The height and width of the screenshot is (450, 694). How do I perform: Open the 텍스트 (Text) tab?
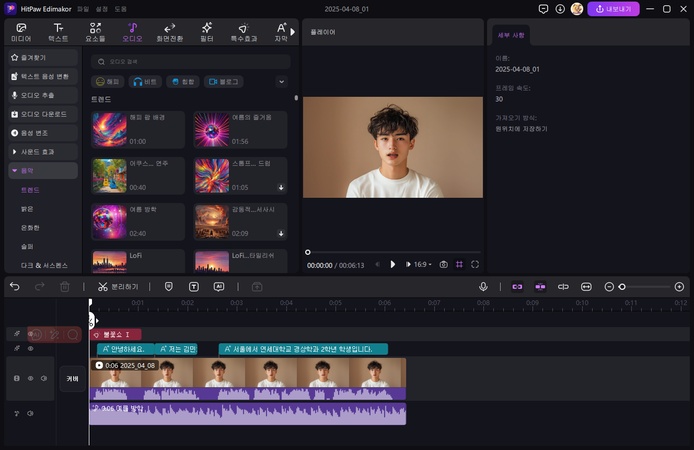coord(58,32)
